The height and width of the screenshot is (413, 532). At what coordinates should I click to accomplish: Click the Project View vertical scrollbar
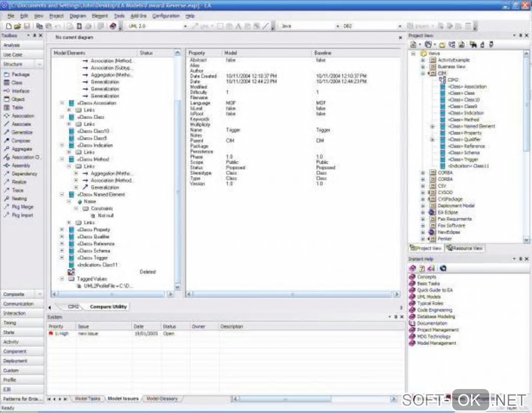[526, 146]
